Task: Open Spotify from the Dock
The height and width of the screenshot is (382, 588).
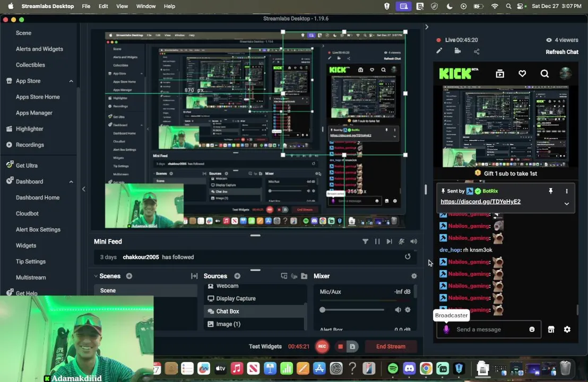Action: pyautogui.click(x=393, y=369)
